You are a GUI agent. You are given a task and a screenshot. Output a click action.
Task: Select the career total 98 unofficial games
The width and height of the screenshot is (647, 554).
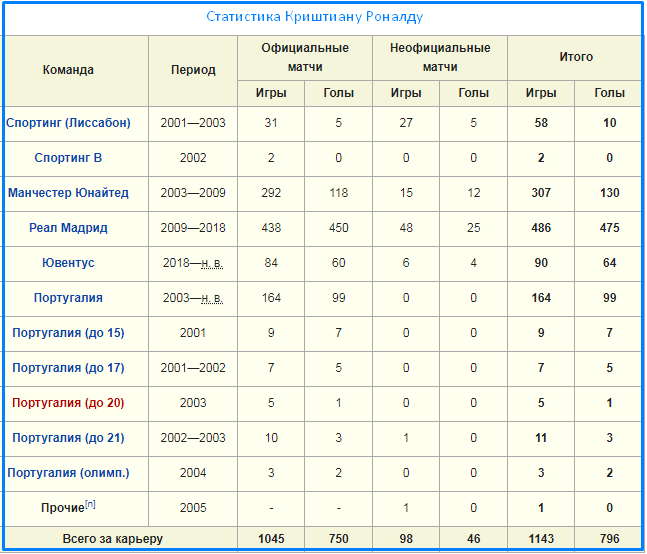406,539
